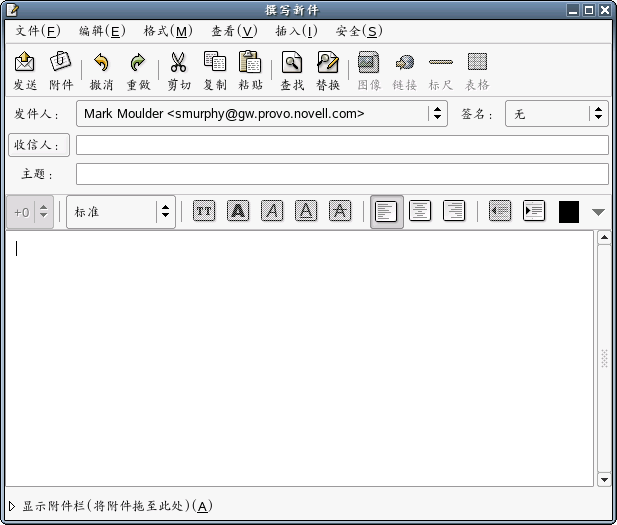Image resolution: width=617 pixels, height=525 pixels.
Task: Open the 签名 signature dropdown showing 无
Action: 556,113
